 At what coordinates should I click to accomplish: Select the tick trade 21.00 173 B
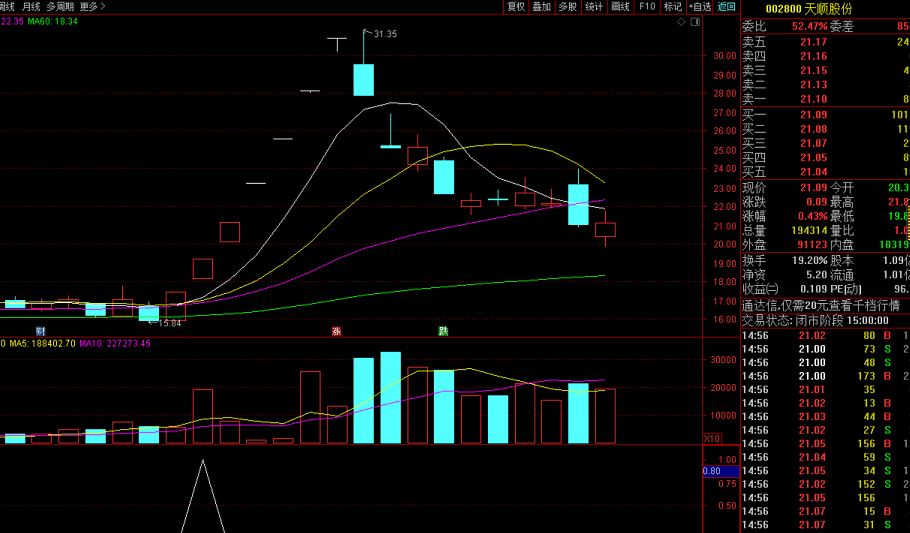(825, 376)
